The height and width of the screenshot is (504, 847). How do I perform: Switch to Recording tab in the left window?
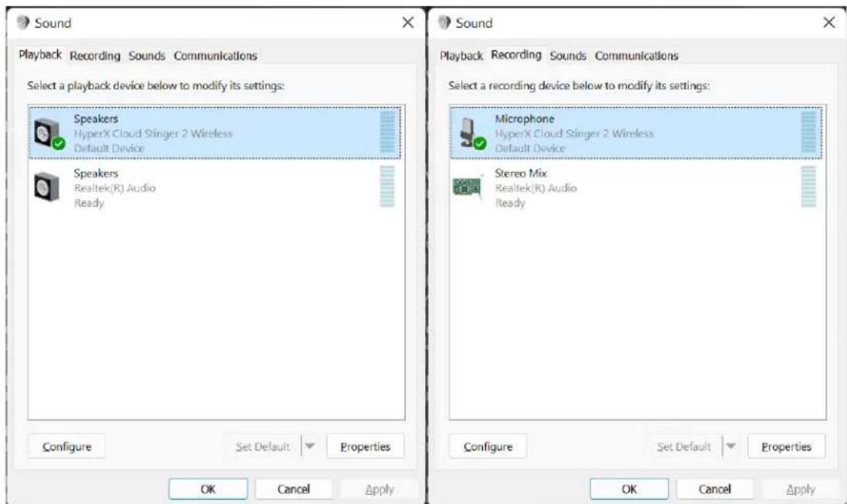96,55
